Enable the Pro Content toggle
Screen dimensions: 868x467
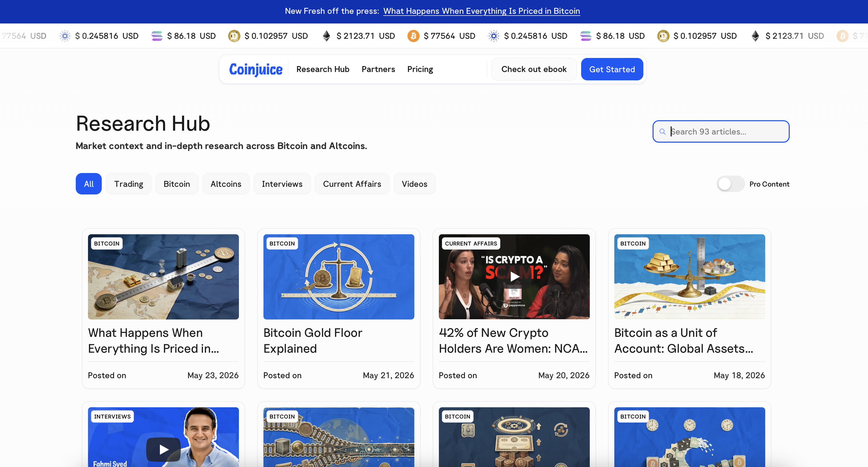tap(730, 184)
